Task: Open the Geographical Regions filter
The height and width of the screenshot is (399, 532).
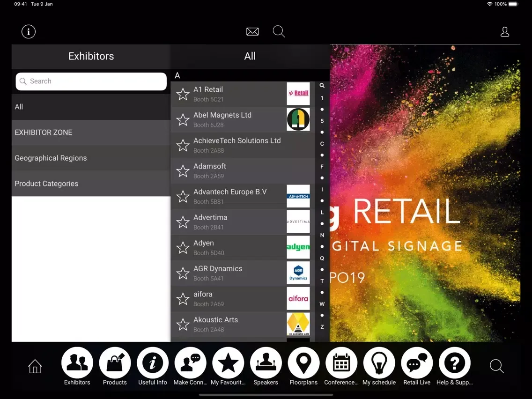Action: pos(91,158)
